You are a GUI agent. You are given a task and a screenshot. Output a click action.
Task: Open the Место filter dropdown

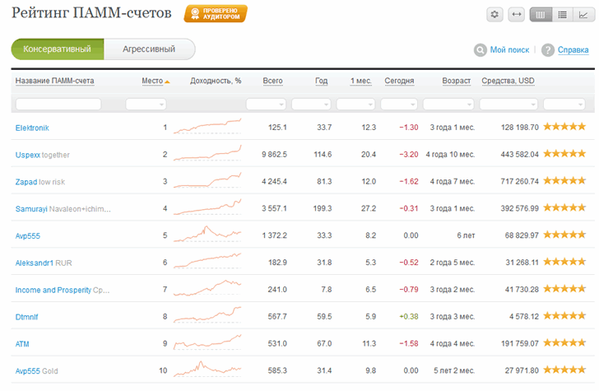click(146, 104)
